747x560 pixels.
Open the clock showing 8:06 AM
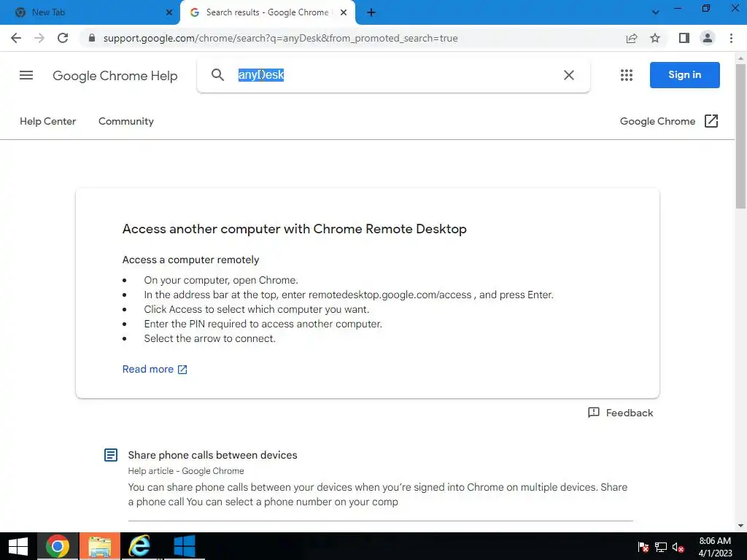tap(715, 547)
